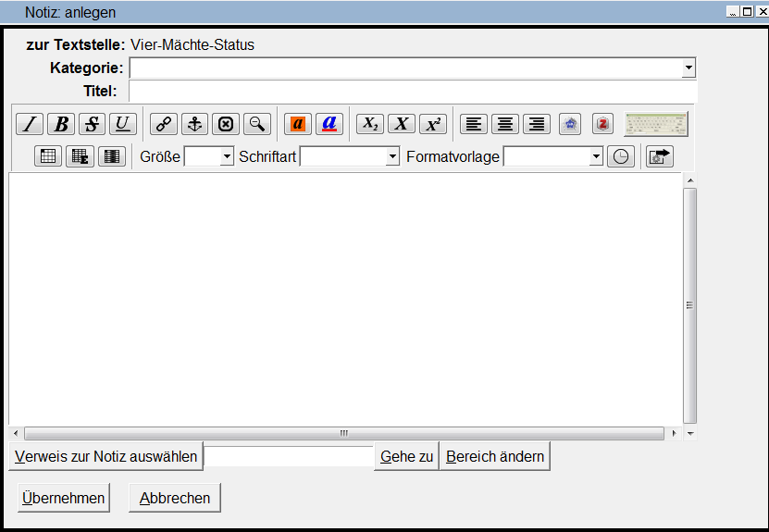
Task: Align text left
Action: point(474,124)
